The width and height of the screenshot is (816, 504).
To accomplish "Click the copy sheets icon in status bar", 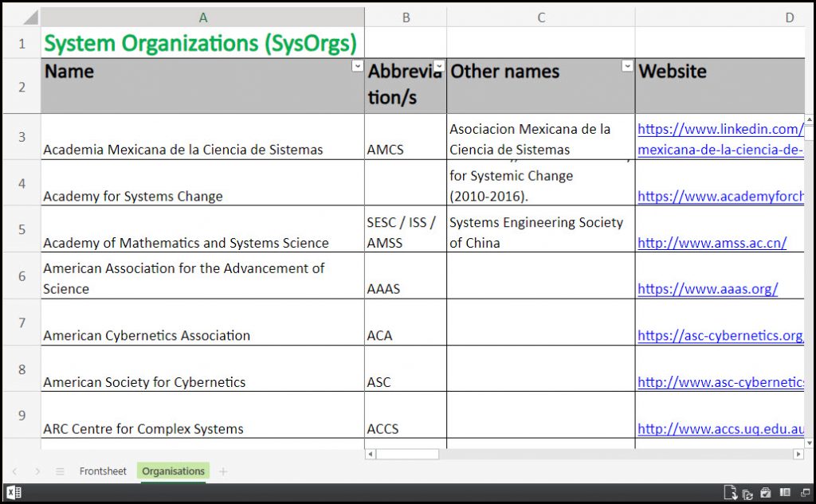I will click(747, 493).
